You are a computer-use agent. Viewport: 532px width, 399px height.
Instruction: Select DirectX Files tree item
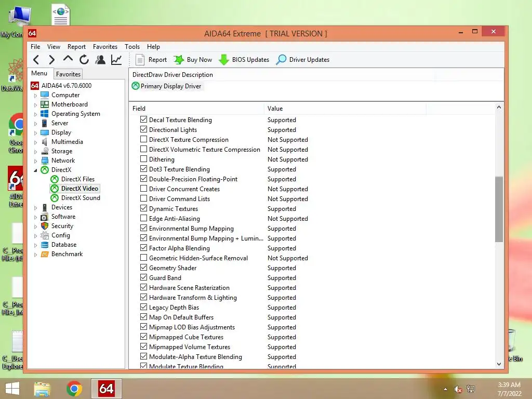click(x=78, y=179)
